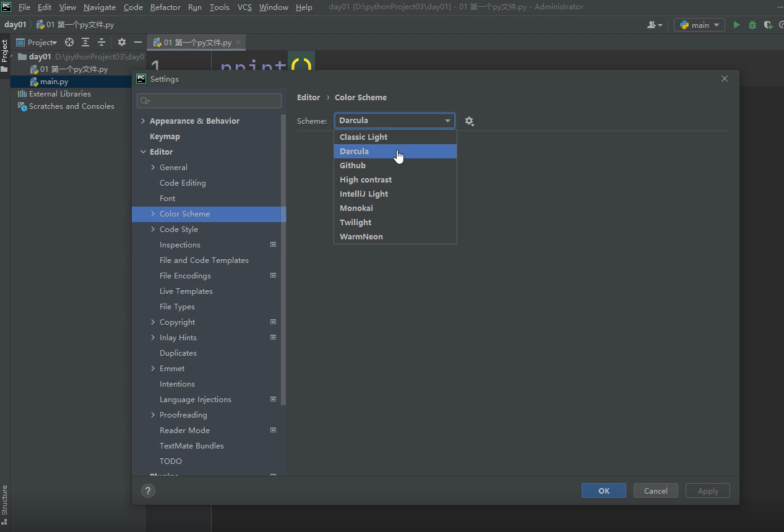Click OK in Settings dialog

604,491
